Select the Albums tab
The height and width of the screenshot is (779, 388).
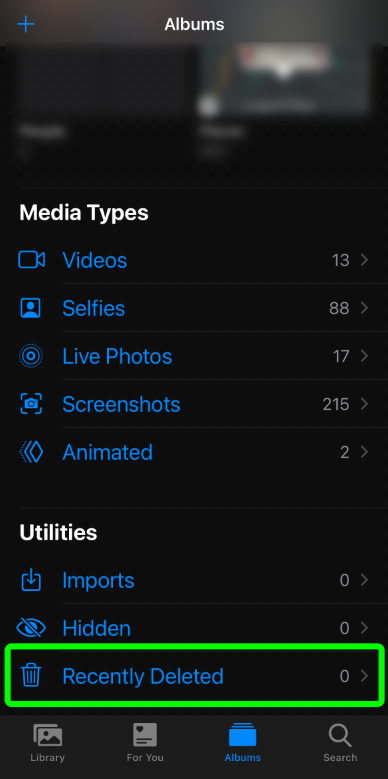point(242,743)
